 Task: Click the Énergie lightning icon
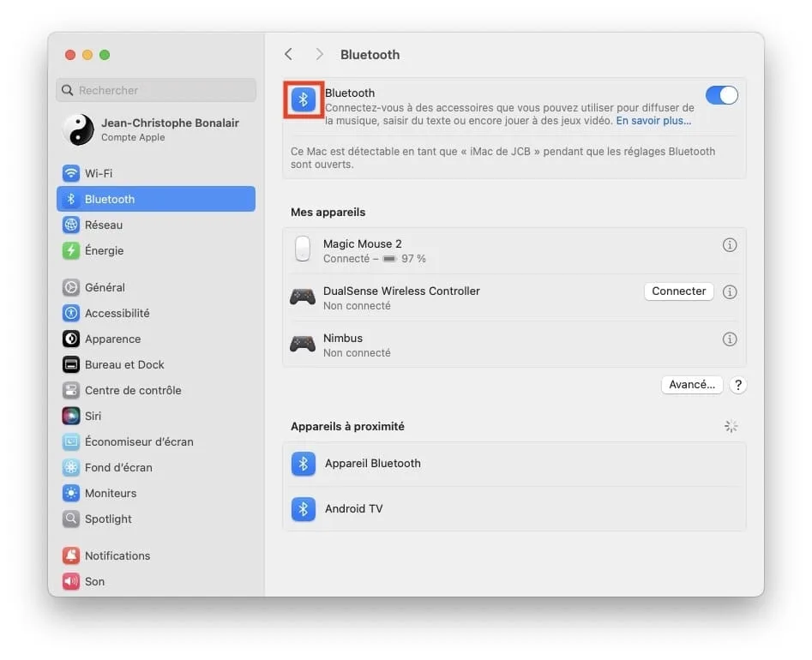coord(71,250)
